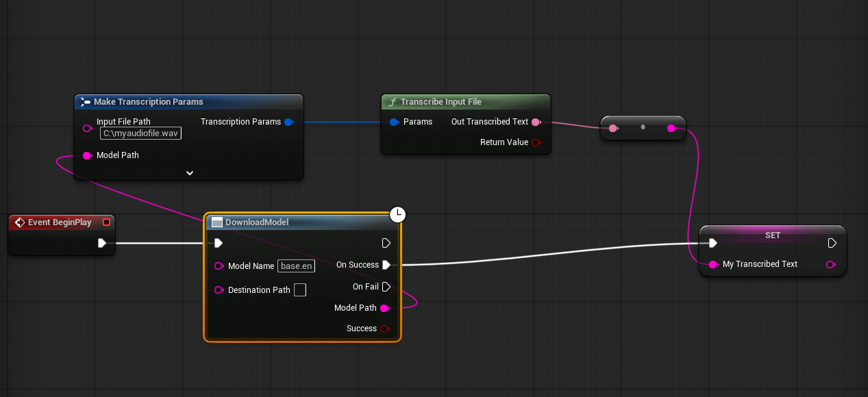This screenshot has height=397, width=868.
Task: Click the Make Transcription Params struct icon
Action: tap(86, 102)
